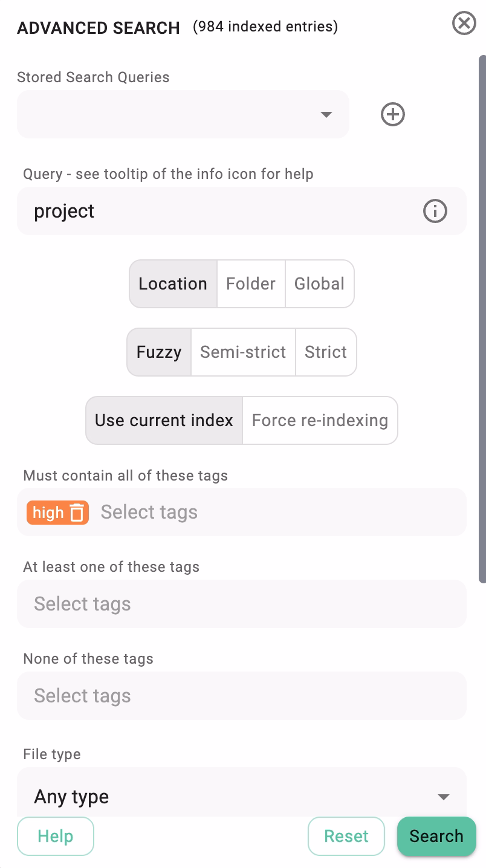The width and height of the screenshot is (486, 868).
Task: Select Semi-strict matching
Action: [x=242, y=352]
